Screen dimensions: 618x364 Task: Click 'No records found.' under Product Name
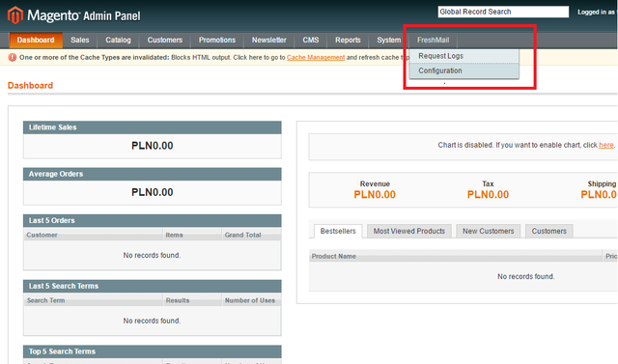525,276
